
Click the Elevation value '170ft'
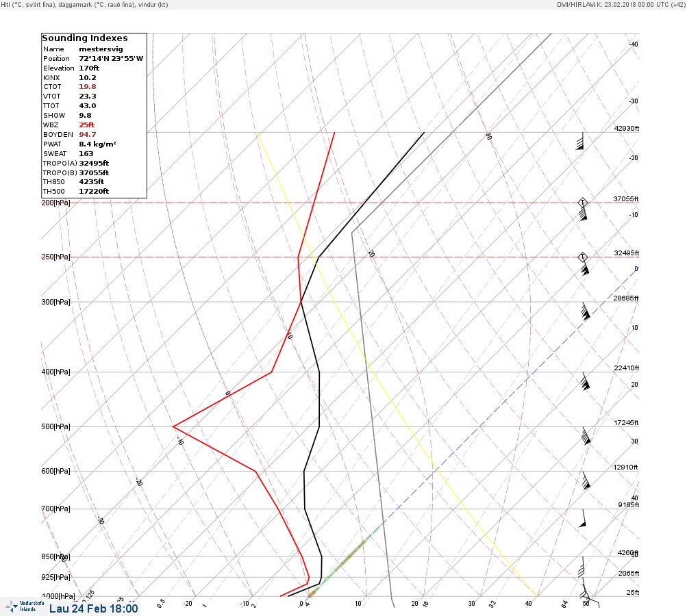tap(89, 68)
